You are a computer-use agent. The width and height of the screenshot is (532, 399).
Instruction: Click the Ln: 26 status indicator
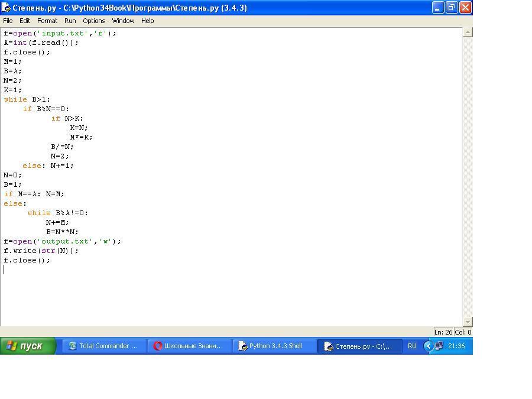[443, 332]
